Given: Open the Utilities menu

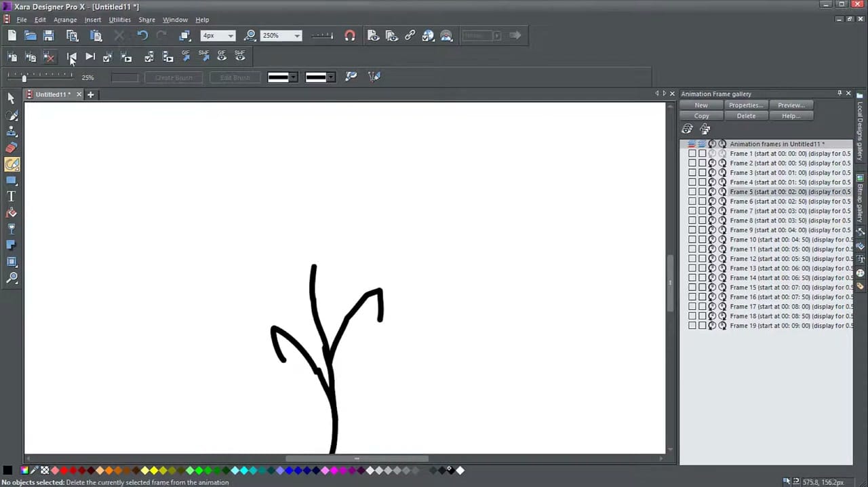Looking at the screenshot, I should (x=119, y=19).
